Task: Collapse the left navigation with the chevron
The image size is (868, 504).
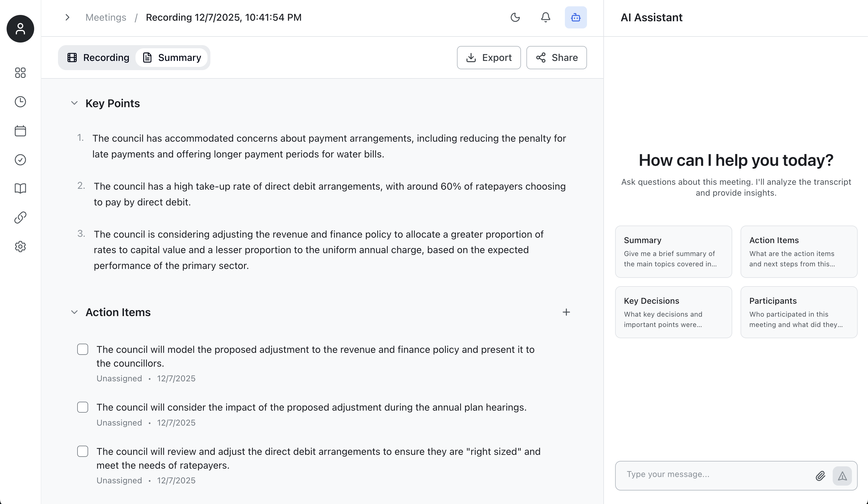Action: coord(67,17)
